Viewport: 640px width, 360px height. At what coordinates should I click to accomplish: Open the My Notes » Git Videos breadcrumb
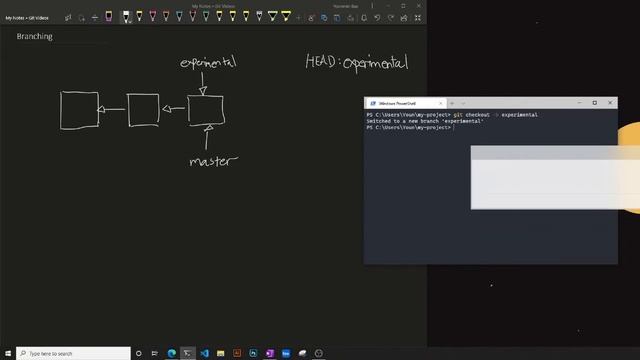pos(27,18)
